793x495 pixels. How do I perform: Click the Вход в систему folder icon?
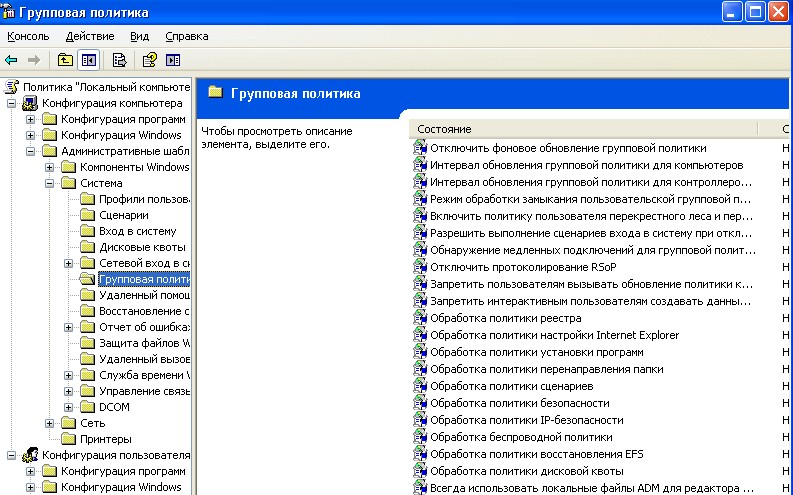(x=87, y=232)
